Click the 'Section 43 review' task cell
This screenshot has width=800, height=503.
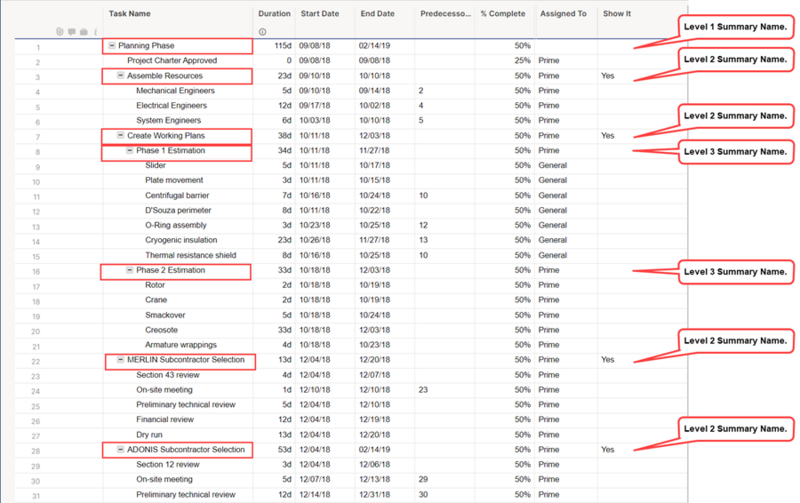click(168, 375)
